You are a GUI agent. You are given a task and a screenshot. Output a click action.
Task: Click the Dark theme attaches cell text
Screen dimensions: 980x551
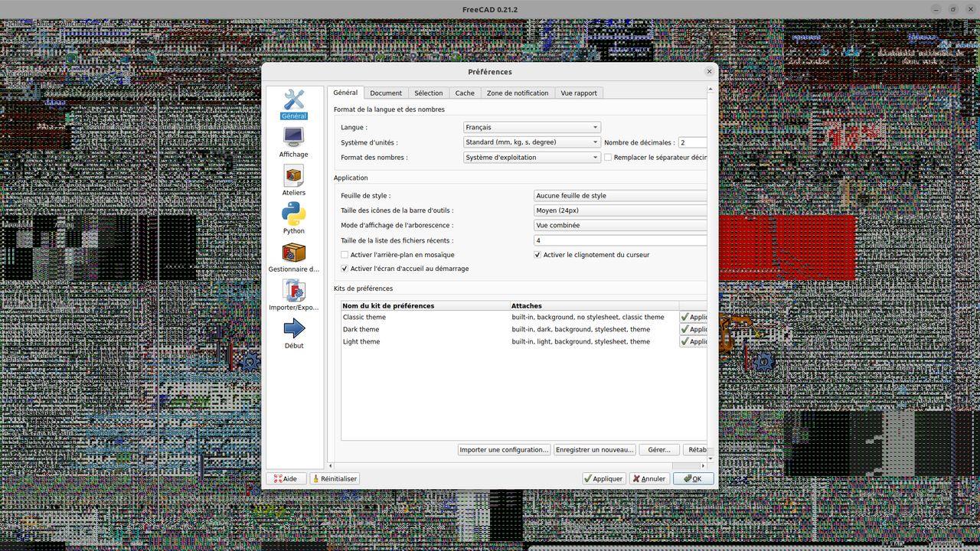(581, 329)
